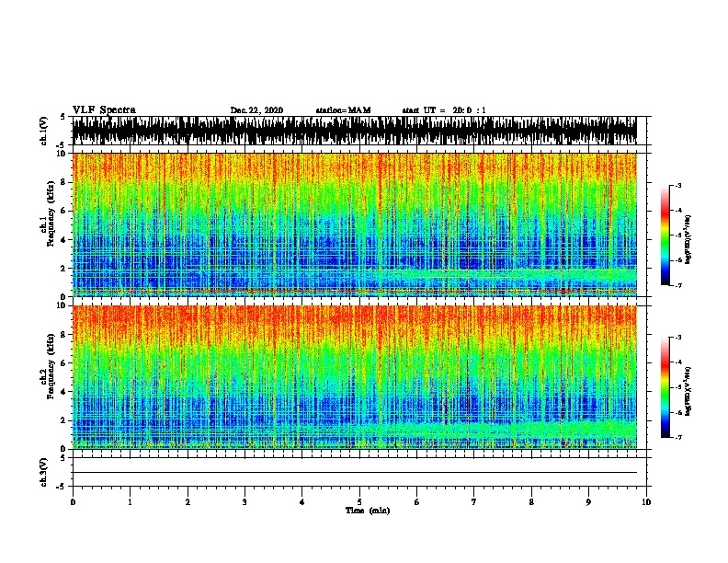
Task: Click the ch.2 spectrogram color scale bar
Action: (x=665, y=387)
